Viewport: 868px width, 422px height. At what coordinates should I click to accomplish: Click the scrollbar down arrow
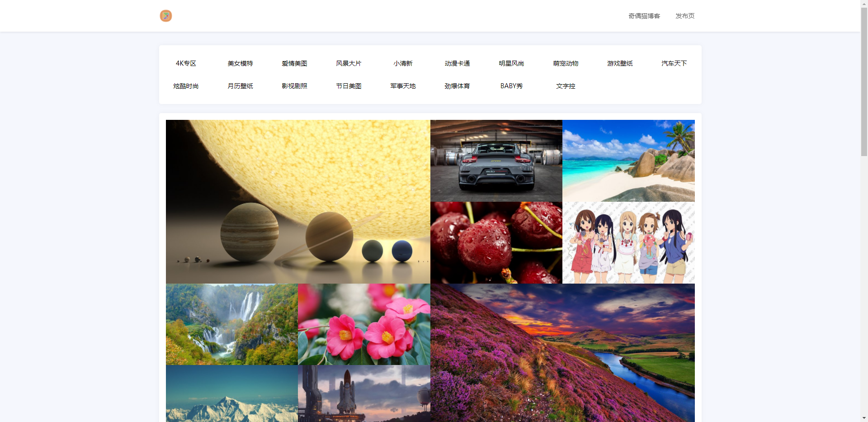864,418
